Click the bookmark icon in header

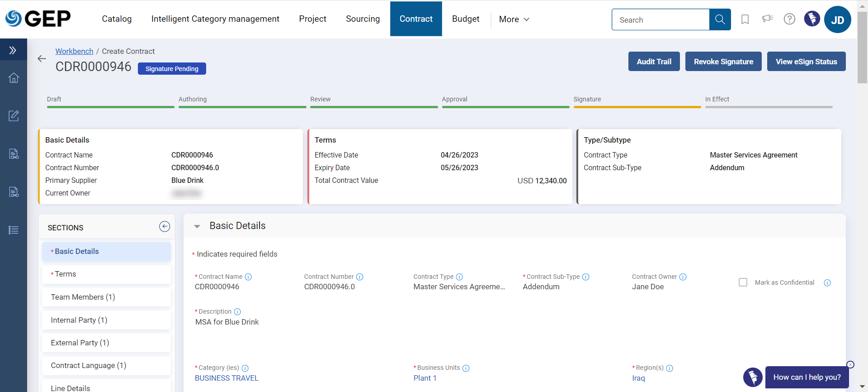pos(745,19)
